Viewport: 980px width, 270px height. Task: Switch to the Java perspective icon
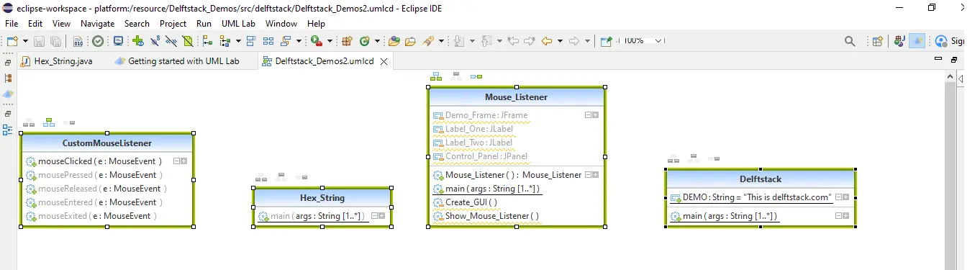click(x=899, y=41)
